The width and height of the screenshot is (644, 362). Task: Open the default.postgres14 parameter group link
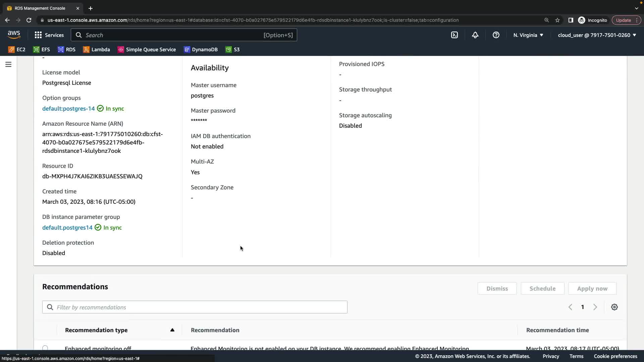point(67,227)
